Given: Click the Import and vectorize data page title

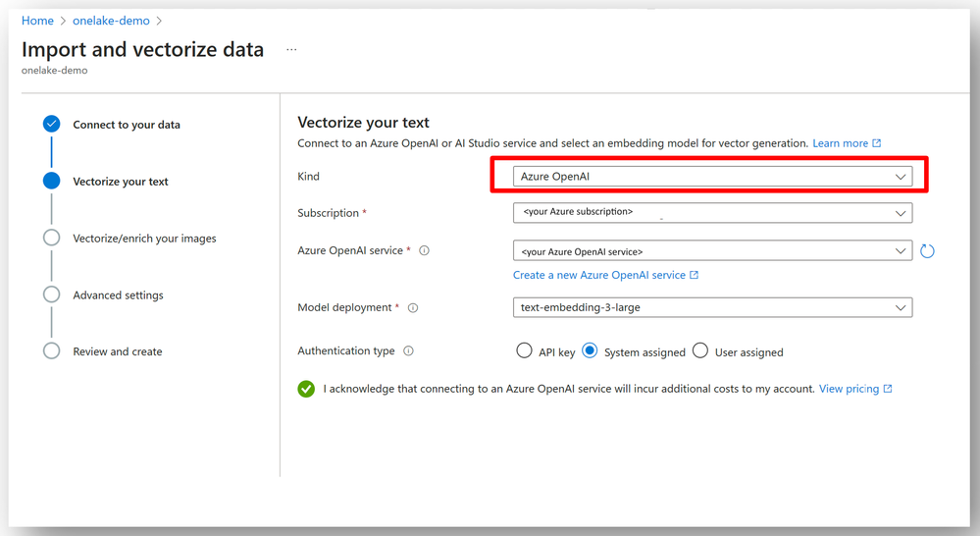Looking at the screenshot, I should click(142, 49).
